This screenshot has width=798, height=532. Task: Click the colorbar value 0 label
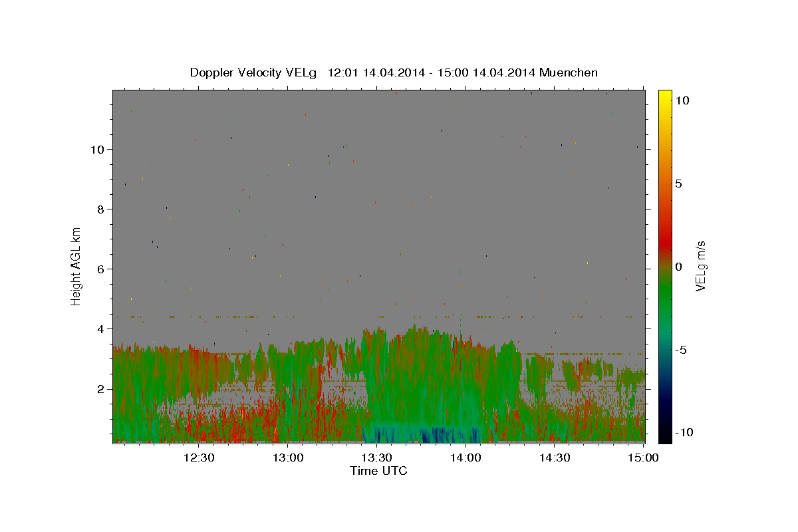678,267
